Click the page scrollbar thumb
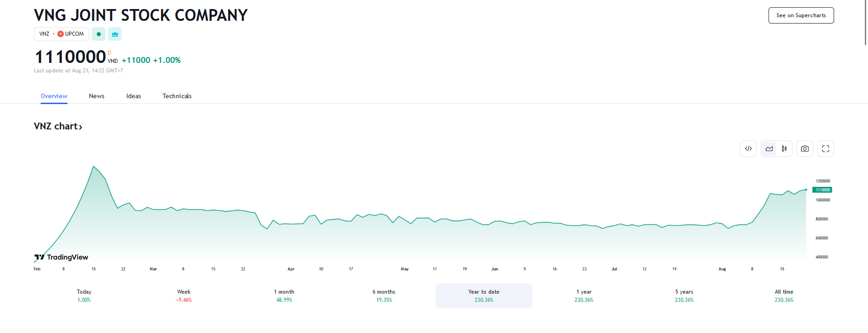 tap(865, 23)
